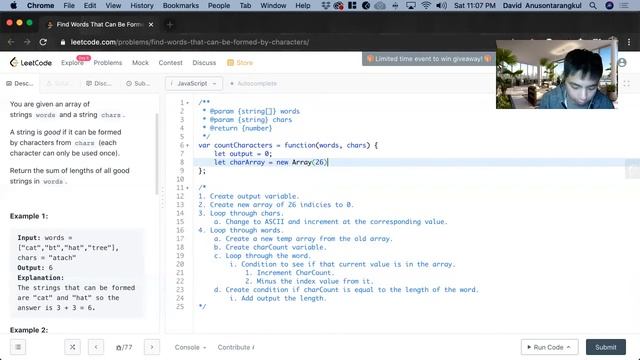The height and width of the screenshot is (360, 640).
Task: Click the LeetCode logo
Action: [31, 62]
